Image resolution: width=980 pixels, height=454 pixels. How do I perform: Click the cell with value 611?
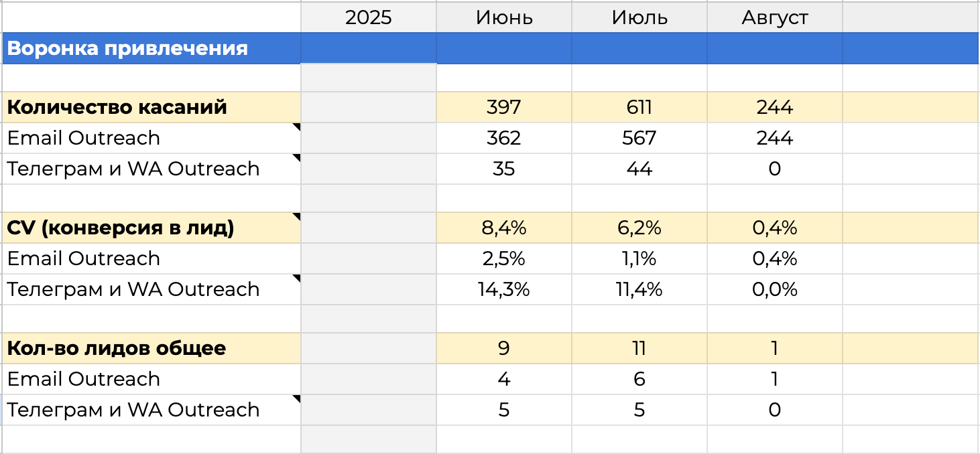coord(639,107)
